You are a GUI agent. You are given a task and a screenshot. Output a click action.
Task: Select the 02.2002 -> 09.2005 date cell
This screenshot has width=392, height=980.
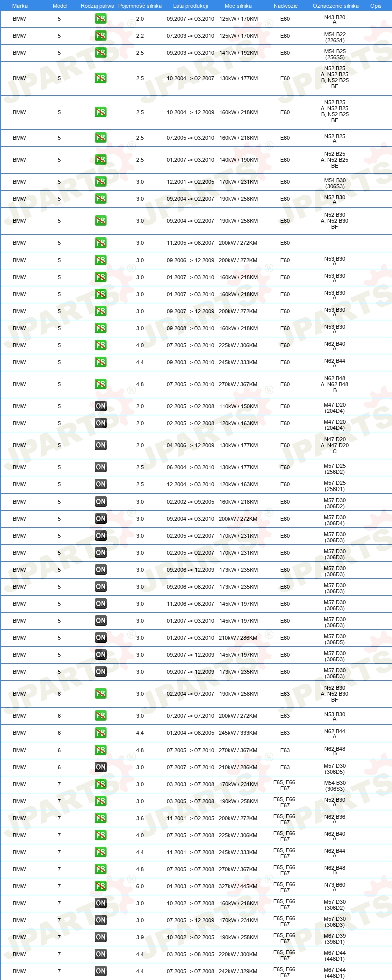(x=190, y=502)
